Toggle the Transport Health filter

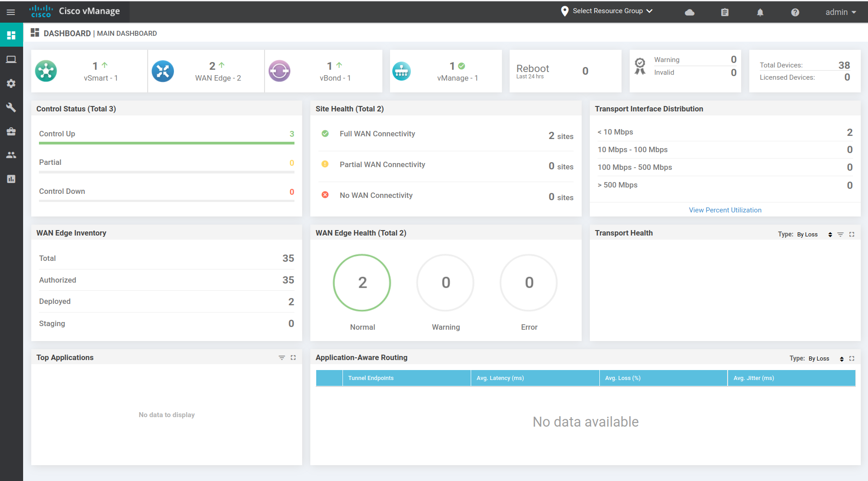click(x=841, y=234)
